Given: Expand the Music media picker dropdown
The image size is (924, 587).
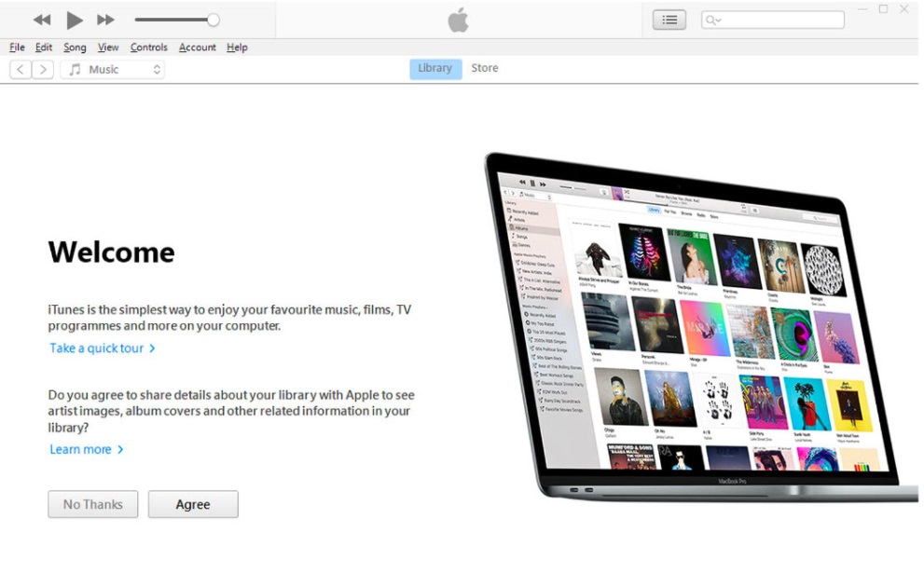Looking at the screenshot, I should [113, 70].
